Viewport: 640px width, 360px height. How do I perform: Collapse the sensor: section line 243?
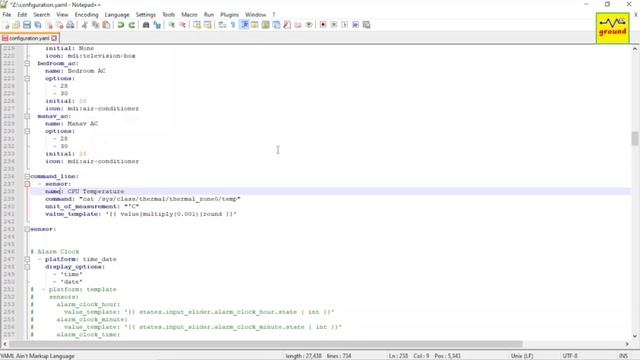[27, 229]
